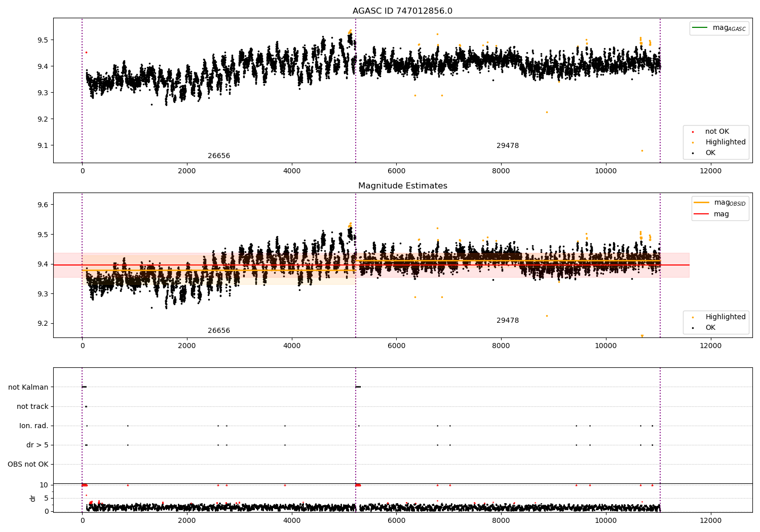This screenshot has width=760, height=532.
Task: Click the "dr > 5" row label
Action: pyautogui.click(x=37, y=445)
